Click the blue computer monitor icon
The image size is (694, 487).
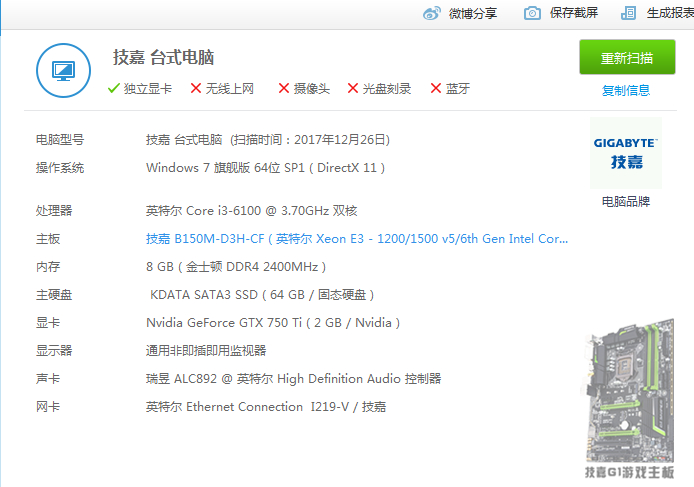coord(63,70)
